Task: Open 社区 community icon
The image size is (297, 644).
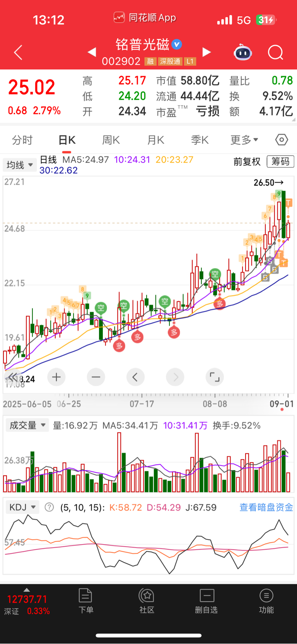Action: click(147, 601)
